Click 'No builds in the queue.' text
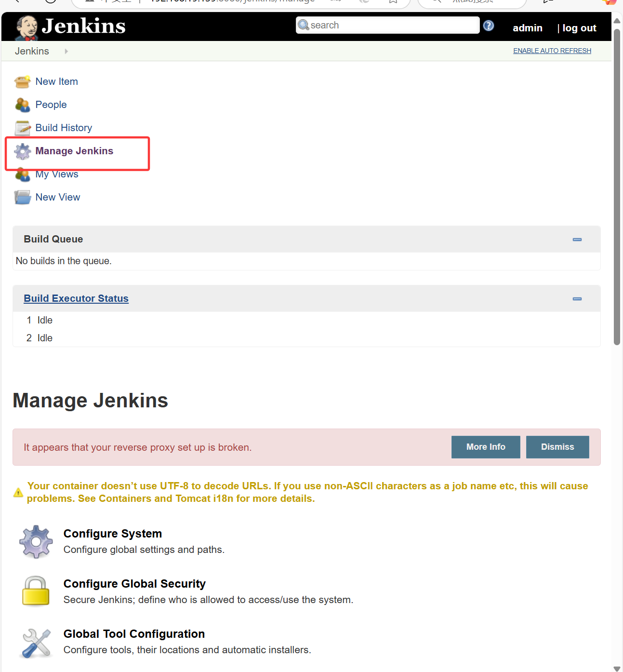The width and height of the screenshot is (623, 672). pyautogui.click(x=64, y=261)
